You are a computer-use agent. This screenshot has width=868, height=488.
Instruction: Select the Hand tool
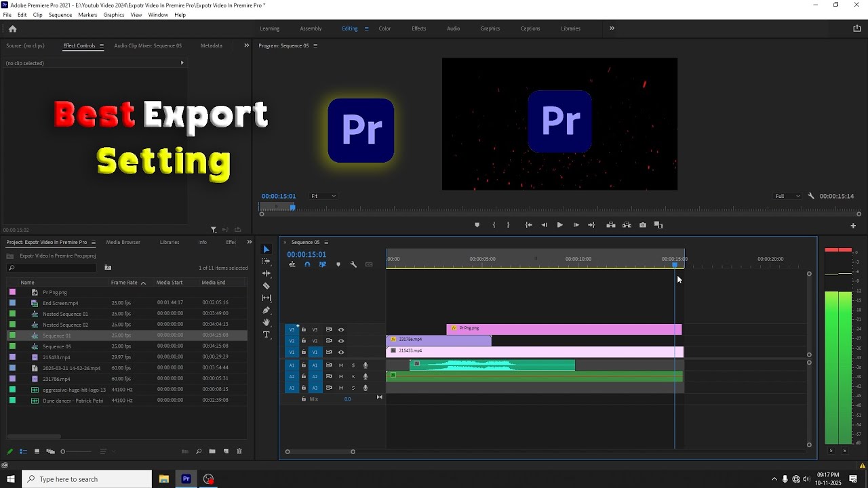(x=266, y=322)
